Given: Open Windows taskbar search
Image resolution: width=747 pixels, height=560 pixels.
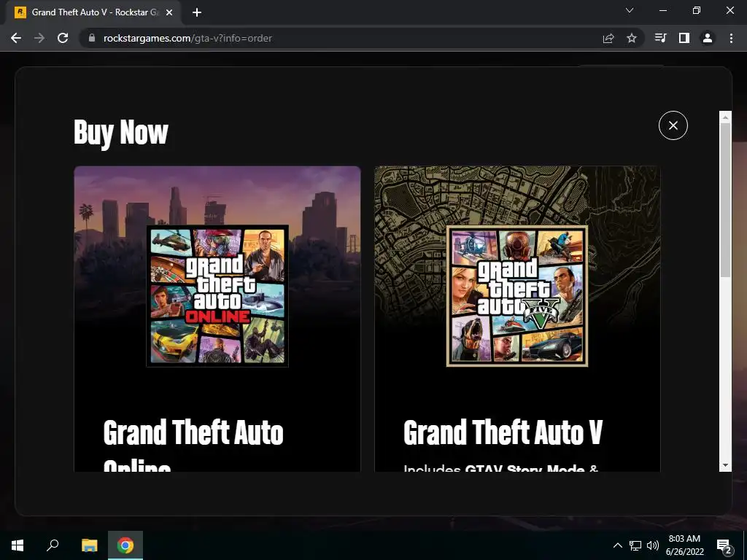Looking at the screenshot, I should [53, 545].
